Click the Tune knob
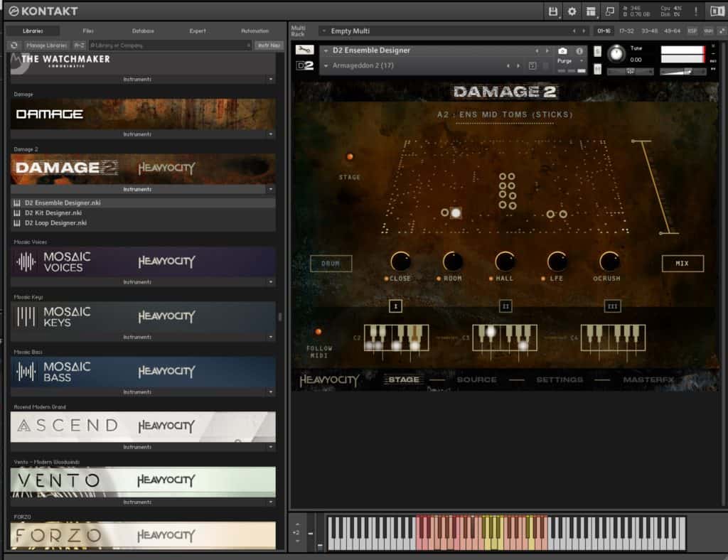The image size is (728, 560). (x=616, y=54)
